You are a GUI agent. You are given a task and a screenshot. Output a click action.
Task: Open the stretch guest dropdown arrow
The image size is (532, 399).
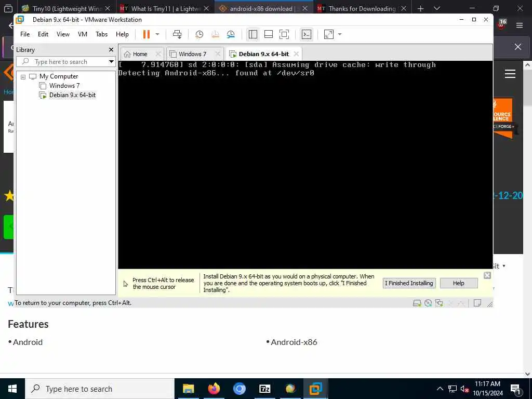340,34
